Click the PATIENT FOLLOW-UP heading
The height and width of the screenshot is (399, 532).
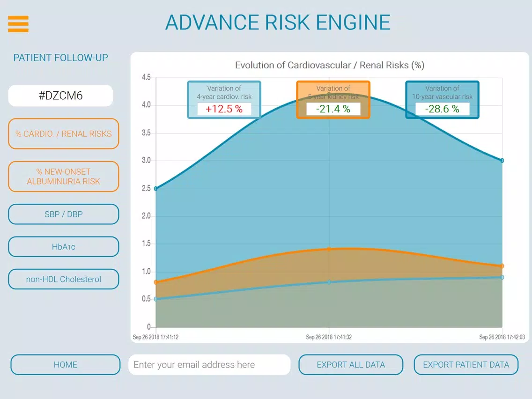61,58
